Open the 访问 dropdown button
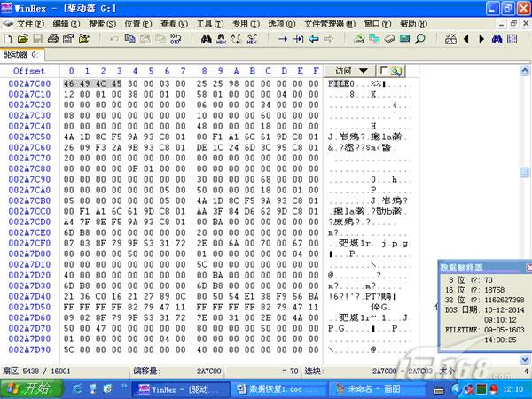 click(350, 70)
